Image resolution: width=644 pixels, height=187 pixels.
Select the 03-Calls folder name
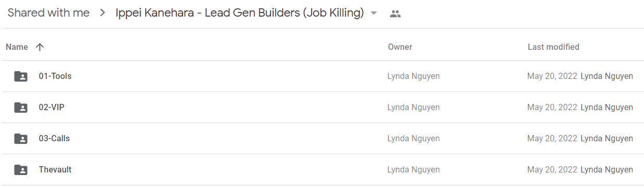pyautogui.click(x=54, y=139)
